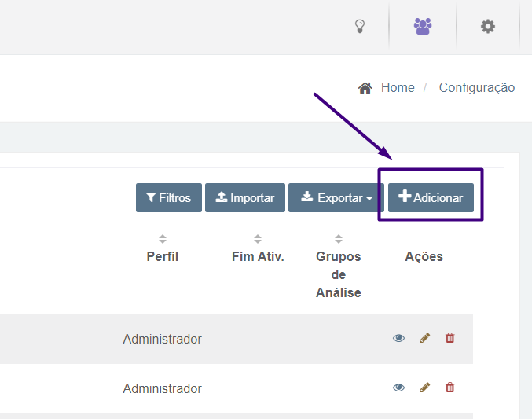Click the Ações column header
The width and height of the screenshot is (532, 419).
tap(424, 257)
